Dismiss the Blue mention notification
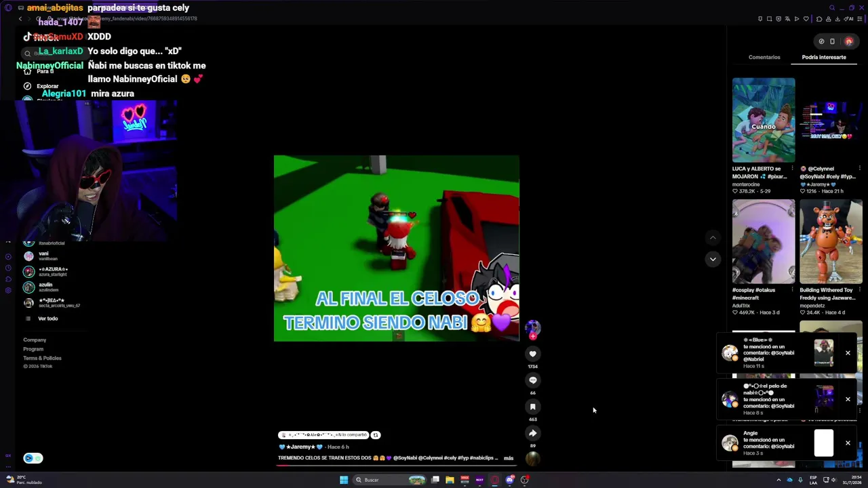This screenshot has width=868, height=488. point(848,353)
